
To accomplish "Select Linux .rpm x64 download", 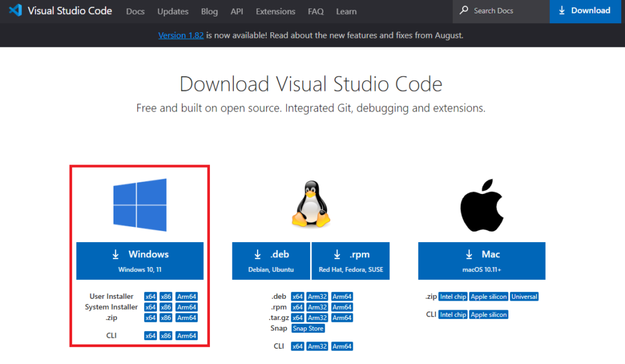I will pos(297,307).
